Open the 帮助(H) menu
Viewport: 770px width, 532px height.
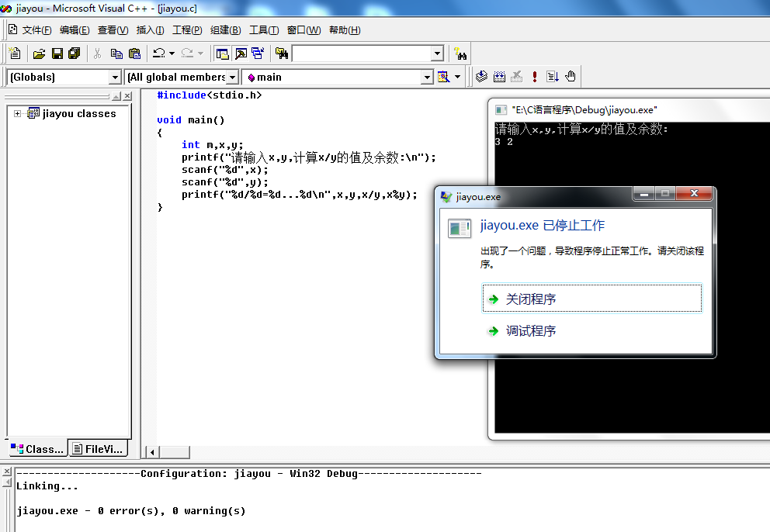[345, 30]
